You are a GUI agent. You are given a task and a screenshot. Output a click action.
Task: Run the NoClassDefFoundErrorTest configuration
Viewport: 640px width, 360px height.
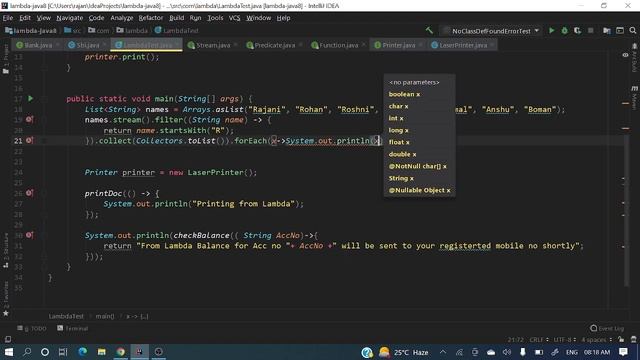click(551, 31)
